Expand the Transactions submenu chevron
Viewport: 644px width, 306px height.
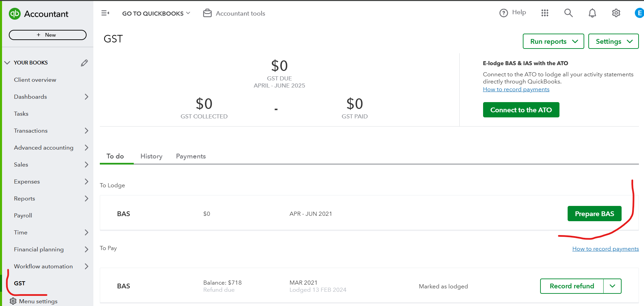coord(86,131)
